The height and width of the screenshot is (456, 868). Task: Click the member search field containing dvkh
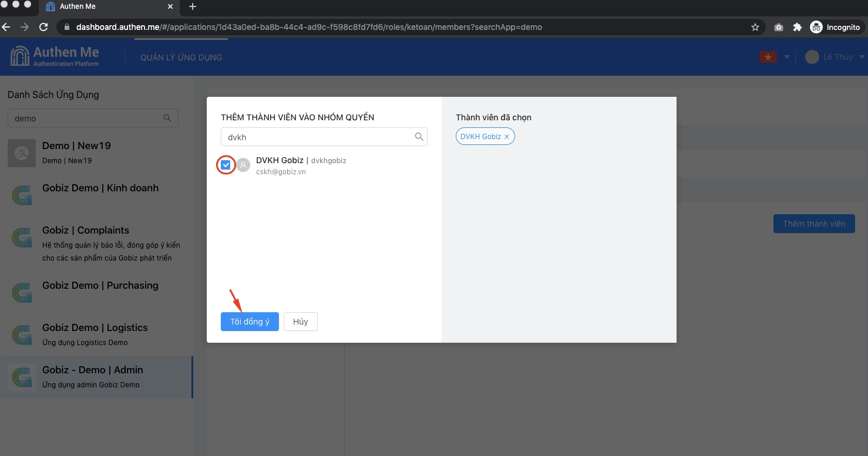point(317,137)
